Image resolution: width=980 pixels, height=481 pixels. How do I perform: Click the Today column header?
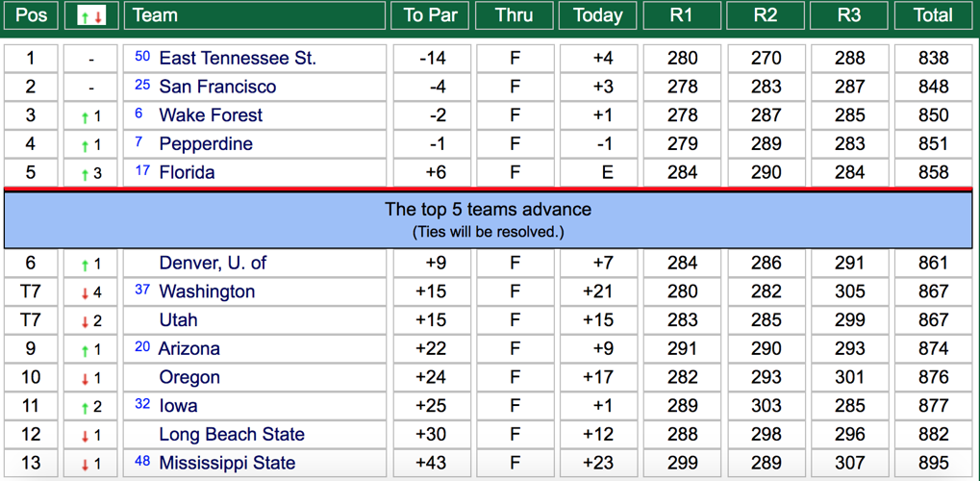coord(598,15)
